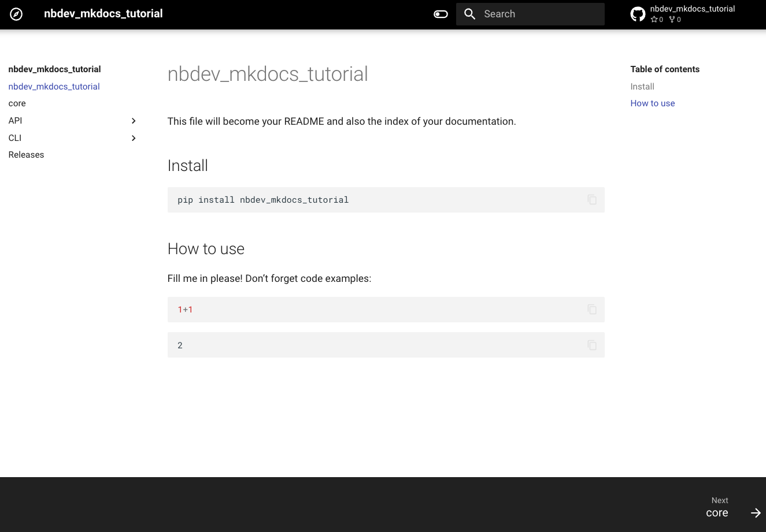The height and width of the screenshot is (532, 766).
Task: Click the magnifier search icon
Action: 470,14
